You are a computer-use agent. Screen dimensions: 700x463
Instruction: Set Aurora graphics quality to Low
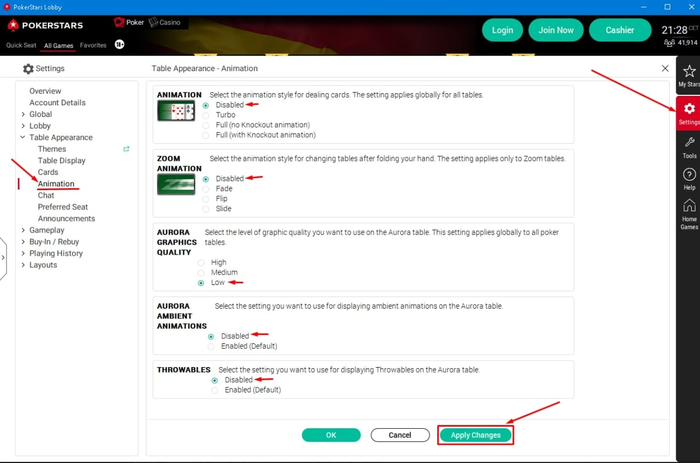201,283
